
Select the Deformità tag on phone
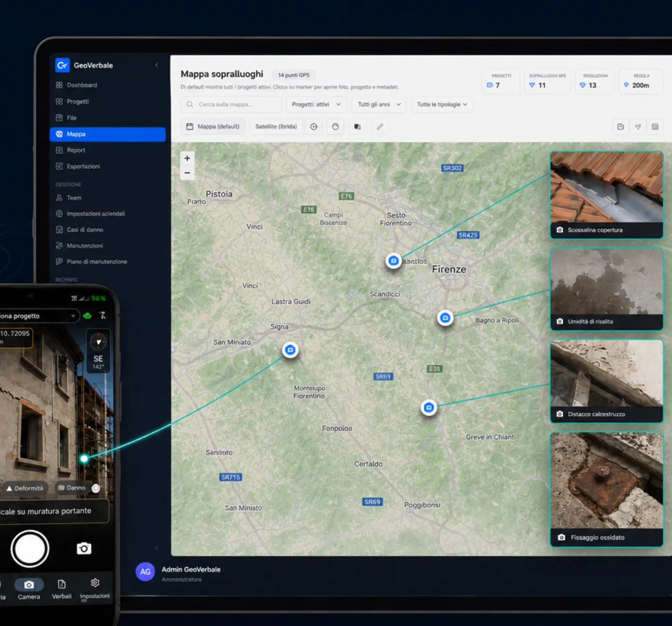[25, 488]
